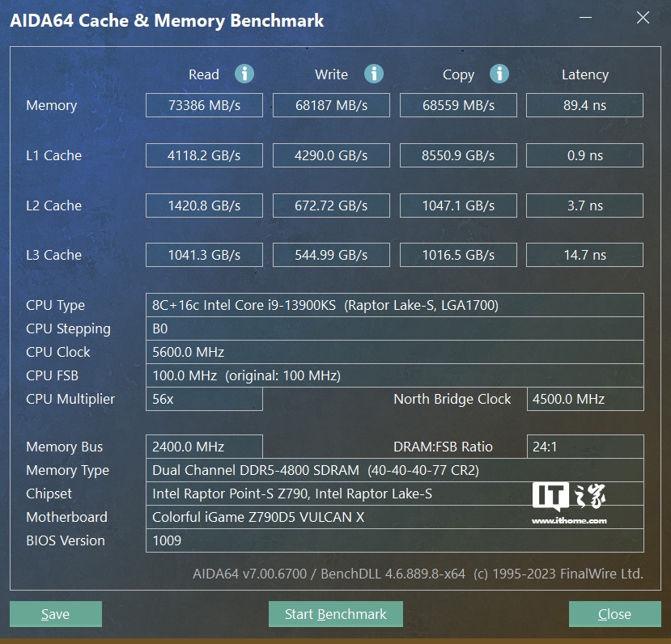Image resolution: width=671 pixels, height=644 pixels.
Task: Click the BIOS Version 1009 field
Action: (x=394, y=540)
